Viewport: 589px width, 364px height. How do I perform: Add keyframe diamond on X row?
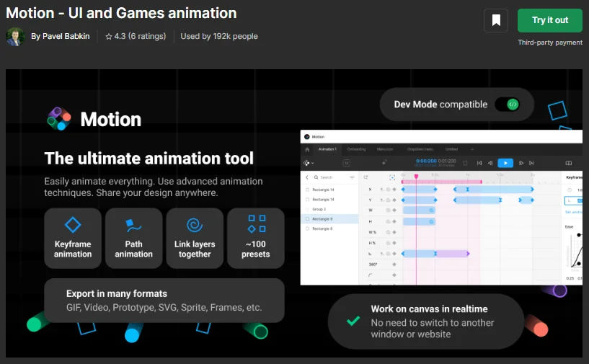click(x=394, y=190)
